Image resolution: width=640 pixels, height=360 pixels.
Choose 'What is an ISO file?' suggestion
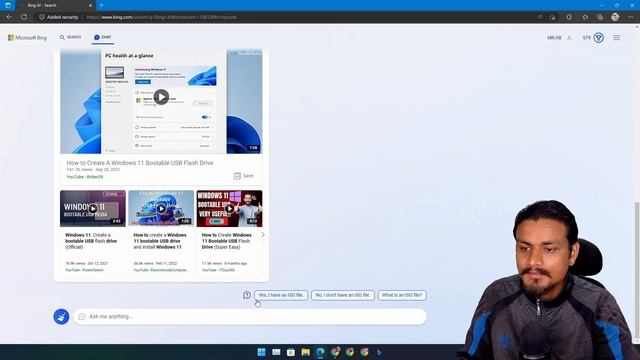402,295
